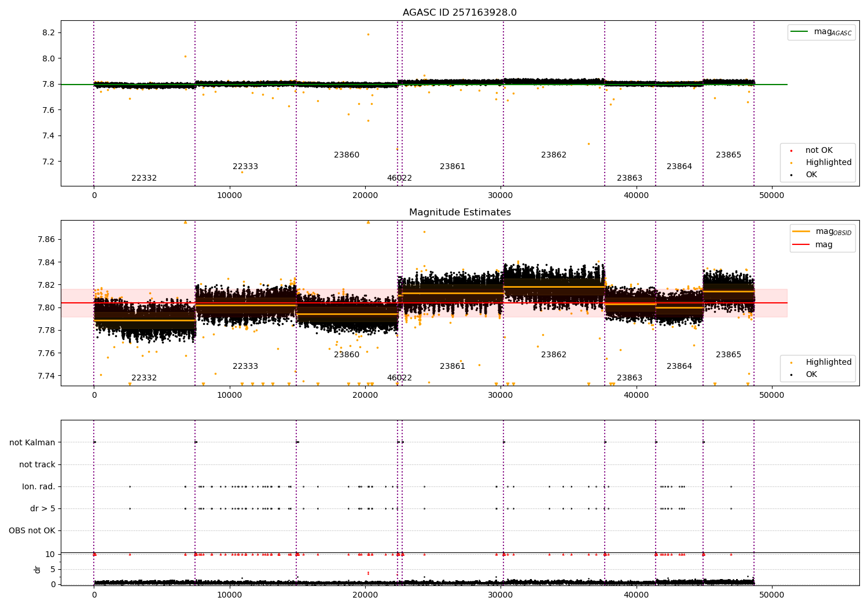Click the 7.74 y-axis tick label

46,376
